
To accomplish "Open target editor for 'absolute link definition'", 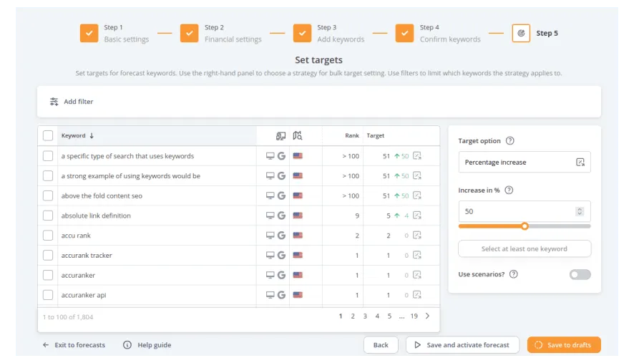I will pyautogui.click(x=417, y=216).
